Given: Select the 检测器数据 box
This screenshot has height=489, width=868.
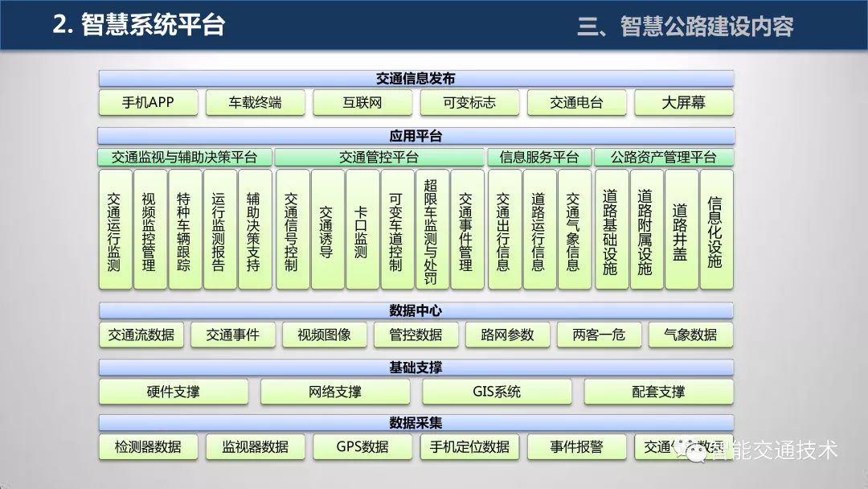Looking at the screenshot, I should 148,447.
